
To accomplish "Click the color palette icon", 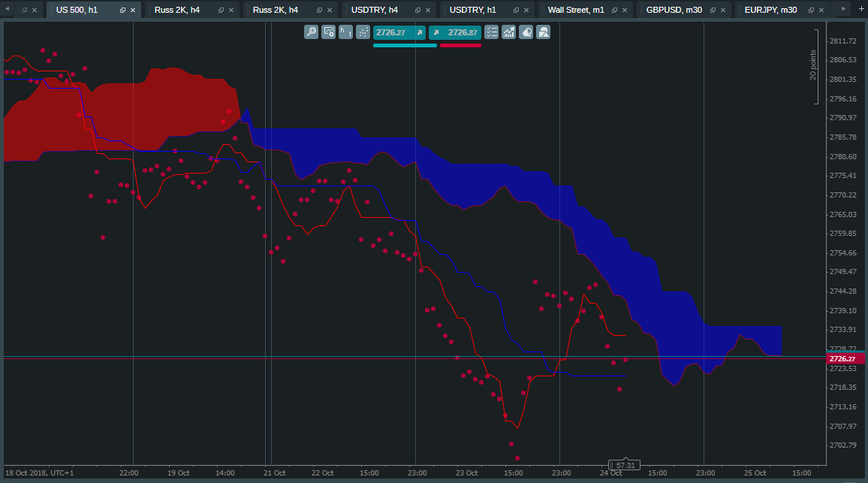I will pos(526,32).
